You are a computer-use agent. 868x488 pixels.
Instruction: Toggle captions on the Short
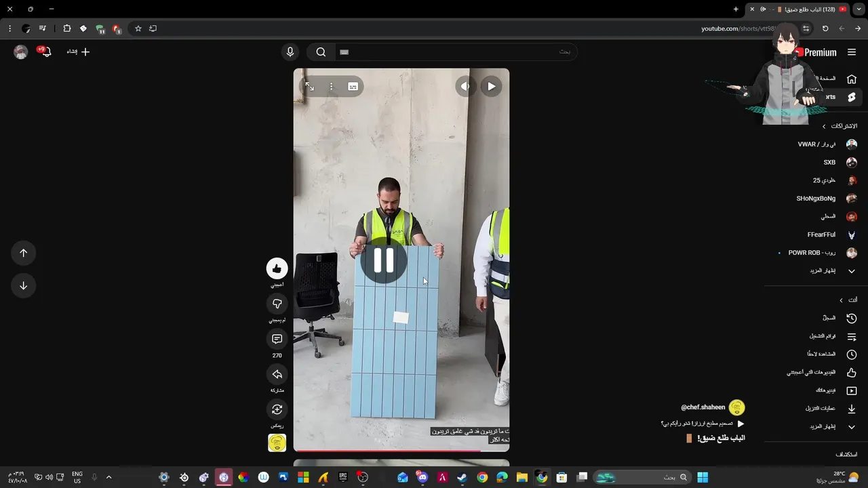pos(353,86)
